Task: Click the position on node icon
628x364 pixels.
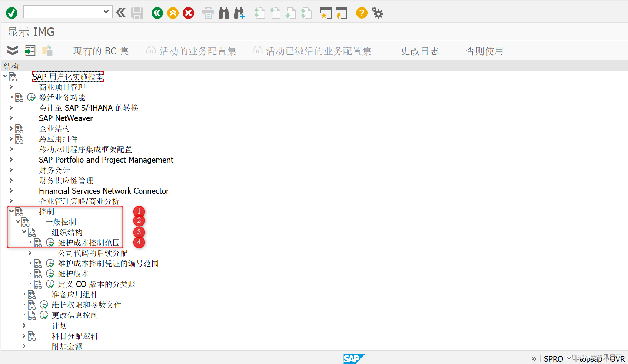Action: coord(30,50)
